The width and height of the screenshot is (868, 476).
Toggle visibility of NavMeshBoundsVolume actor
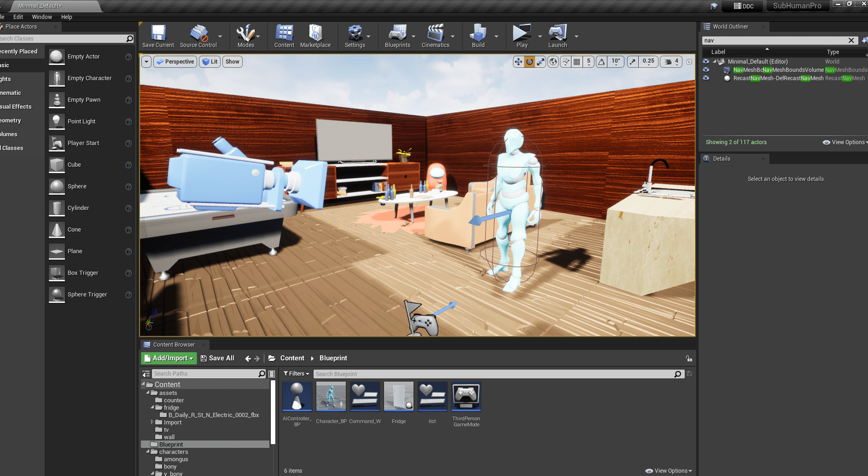tap(705, 70)
